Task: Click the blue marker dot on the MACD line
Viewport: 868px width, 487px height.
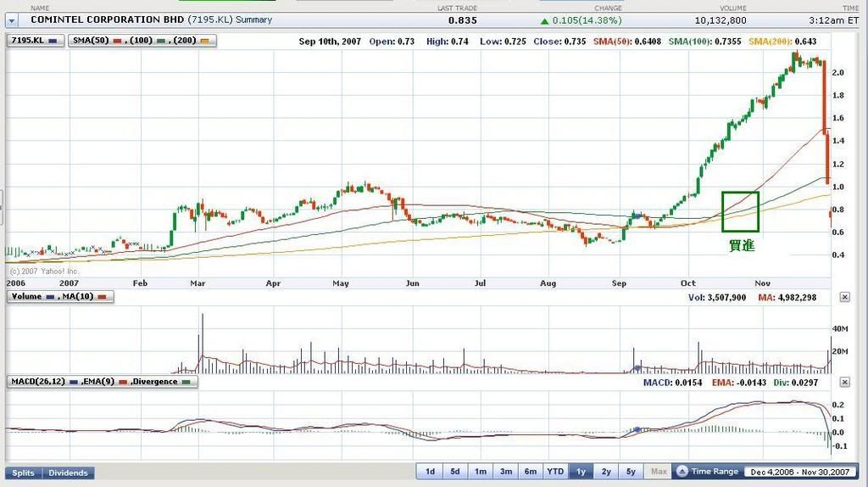Action: pyautogui.click(x=637, y=430)
